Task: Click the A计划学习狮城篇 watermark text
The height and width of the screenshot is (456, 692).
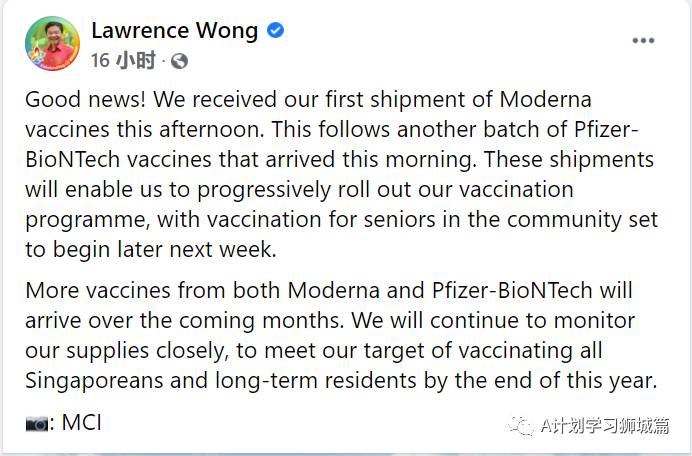Action: pos(604,426)
